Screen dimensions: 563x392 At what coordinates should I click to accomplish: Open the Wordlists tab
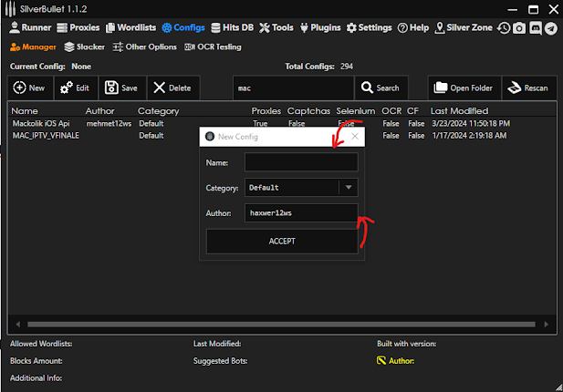pyautogui.click(x=131, y=27)
